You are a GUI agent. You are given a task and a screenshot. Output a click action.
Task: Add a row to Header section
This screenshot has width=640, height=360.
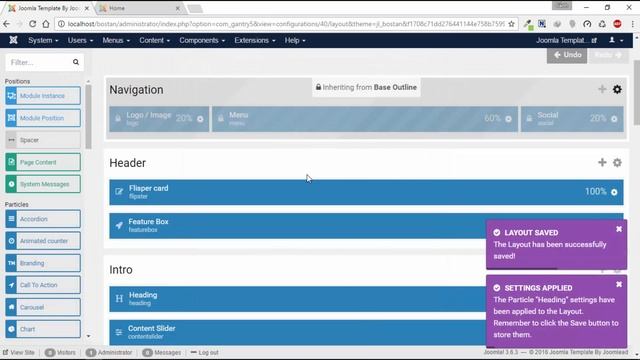(x=602, y=162)
